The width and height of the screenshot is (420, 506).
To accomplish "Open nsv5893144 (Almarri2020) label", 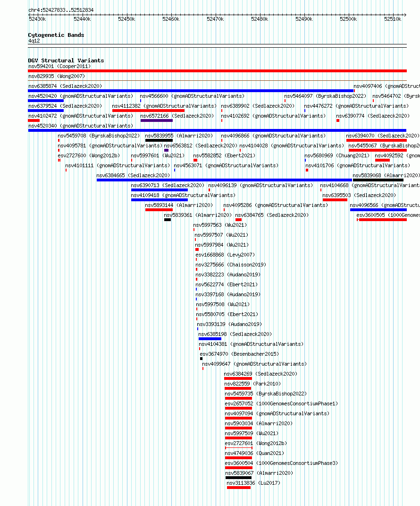I will 179,205.
